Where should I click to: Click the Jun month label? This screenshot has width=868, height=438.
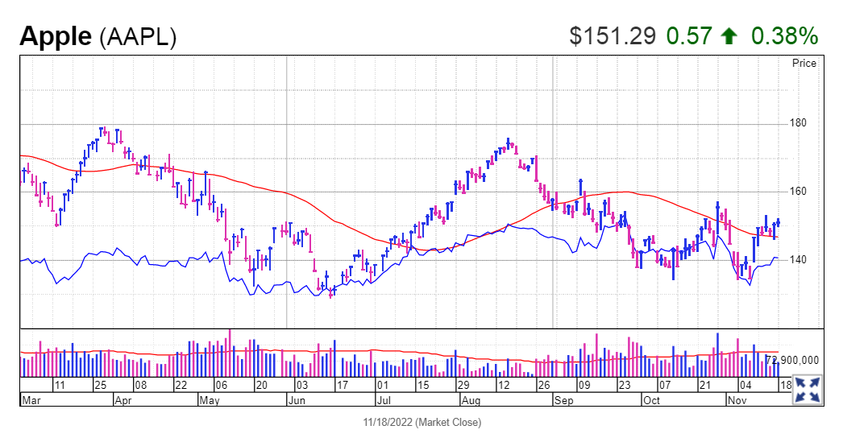click(296, 400)
